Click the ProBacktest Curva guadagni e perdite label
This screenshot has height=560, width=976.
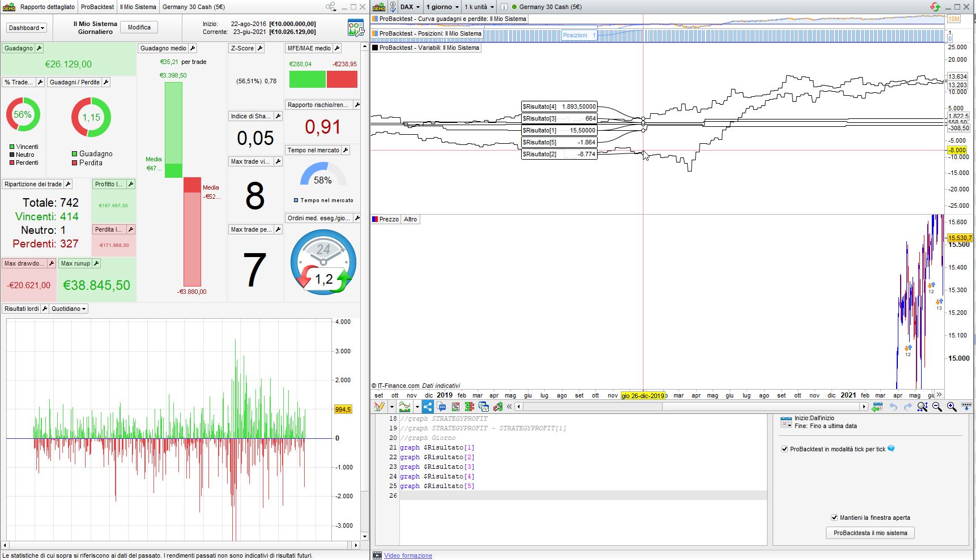click(x=450, y=19)
